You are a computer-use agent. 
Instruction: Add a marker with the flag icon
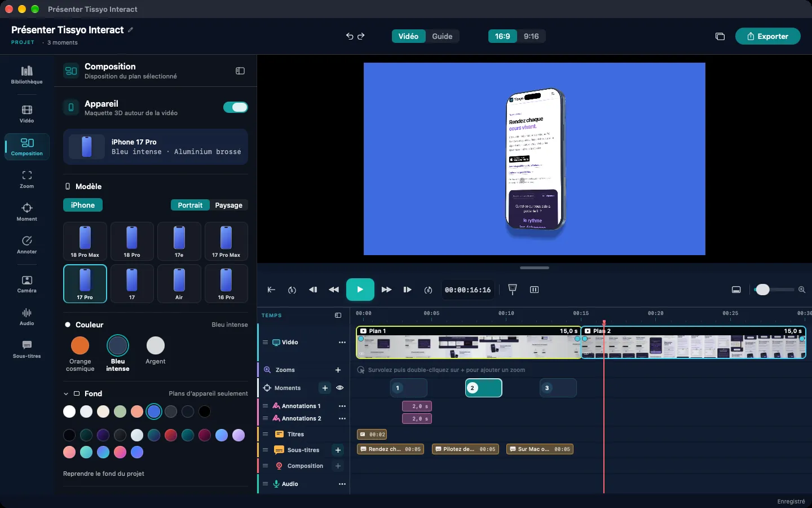click(513, 290)
